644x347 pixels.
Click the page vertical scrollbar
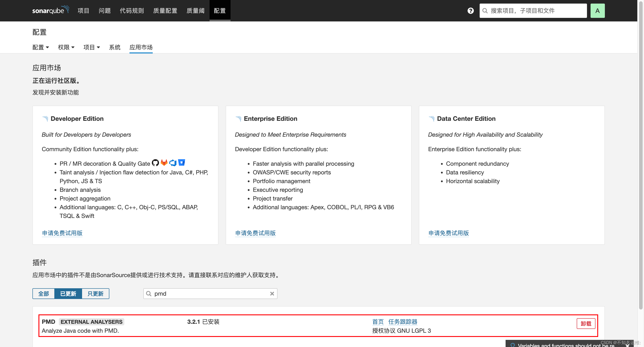pos(640,155)
